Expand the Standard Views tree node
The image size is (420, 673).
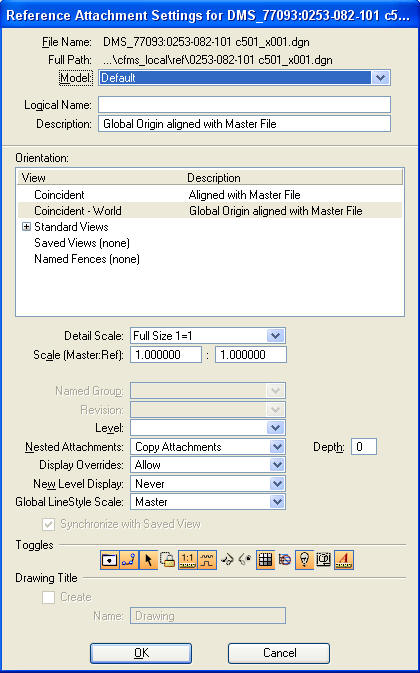pyautogui.click(x=26, y=227)
